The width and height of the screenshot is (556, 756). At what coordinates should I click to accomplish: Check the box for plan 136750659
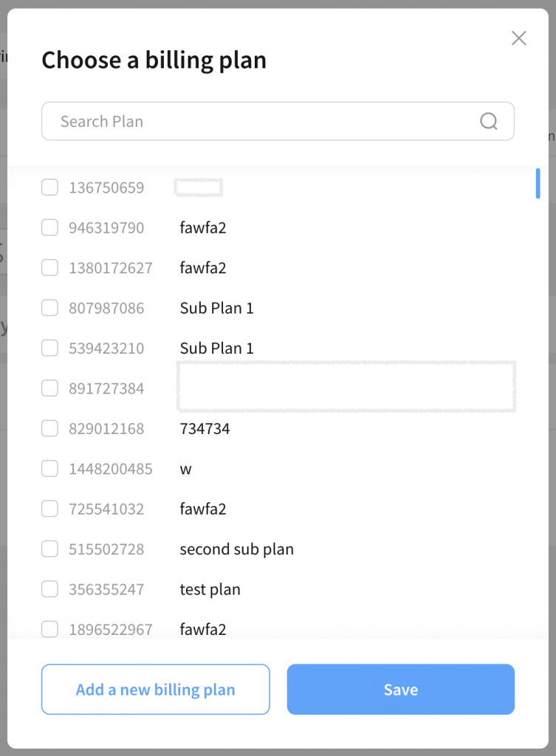[49, 188]
